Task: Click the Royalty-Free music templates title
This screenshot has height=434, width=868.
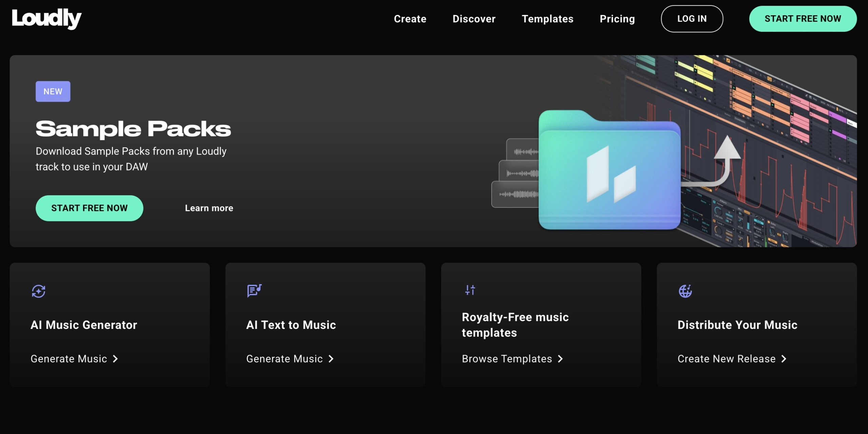Action: [x=515, y=325]
